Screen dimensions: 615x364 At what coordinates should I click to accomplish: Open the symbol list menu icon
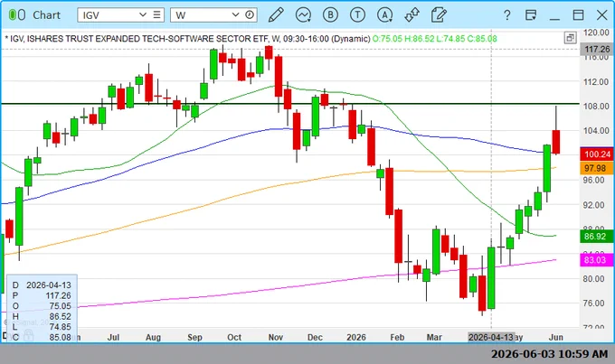pyautogui.click(x=156, y=14)
